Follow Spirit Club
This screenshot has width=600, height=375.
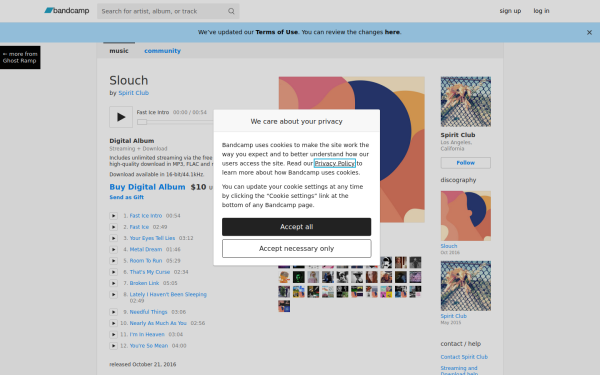(465, 163)
